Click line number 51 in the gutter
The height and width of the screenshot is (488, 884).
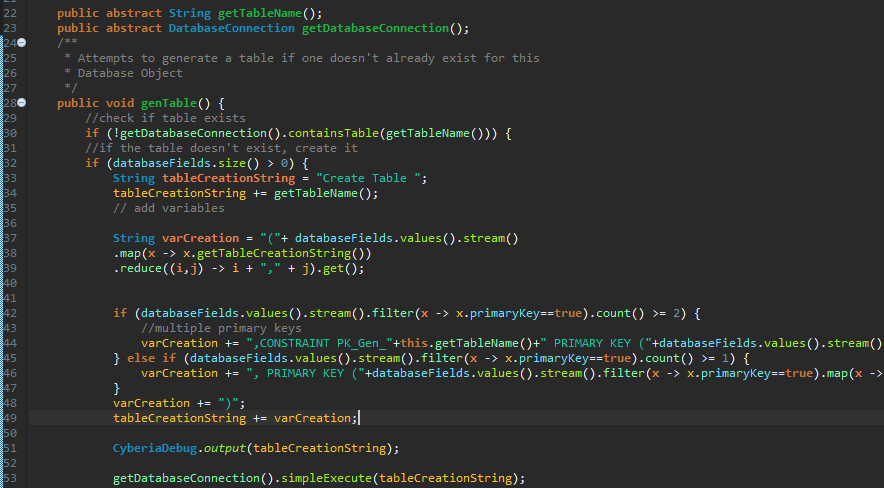click(x=10, y=449)
